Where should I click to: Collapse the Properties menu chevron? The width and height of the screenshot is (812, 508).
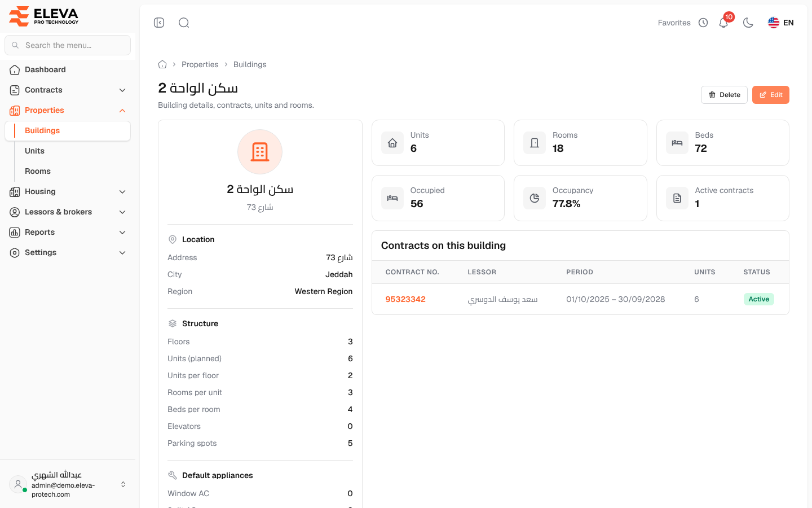122,111
